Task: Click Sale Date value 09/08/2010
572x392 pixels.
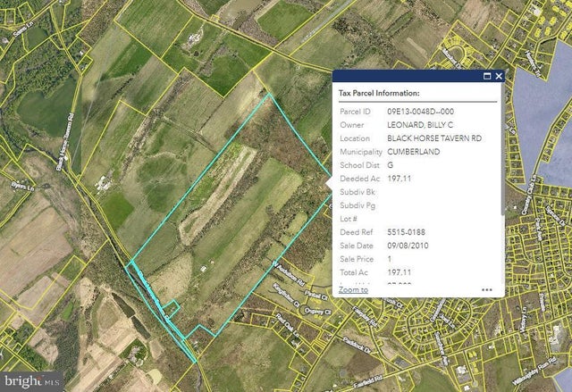Action: 408,246
